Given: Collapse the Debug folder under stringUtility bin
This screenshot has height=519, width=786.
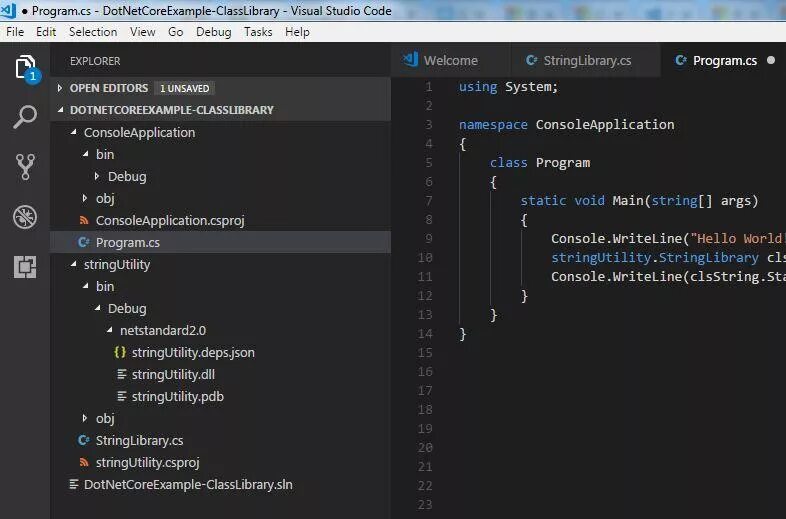Looking at the screenshot, I should (x=98, y=308).
